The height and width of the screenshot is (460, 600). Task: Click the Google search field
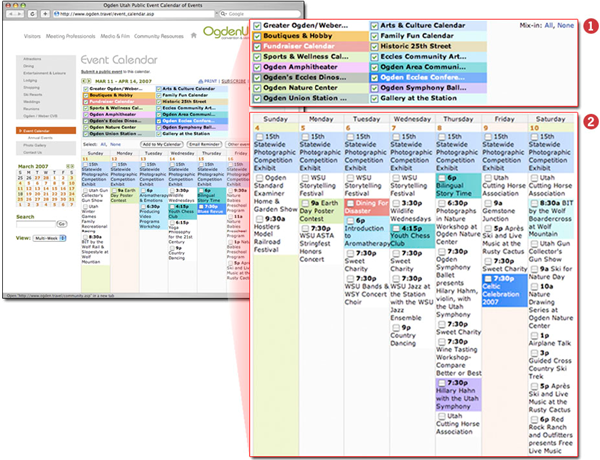tap(260, 14)
